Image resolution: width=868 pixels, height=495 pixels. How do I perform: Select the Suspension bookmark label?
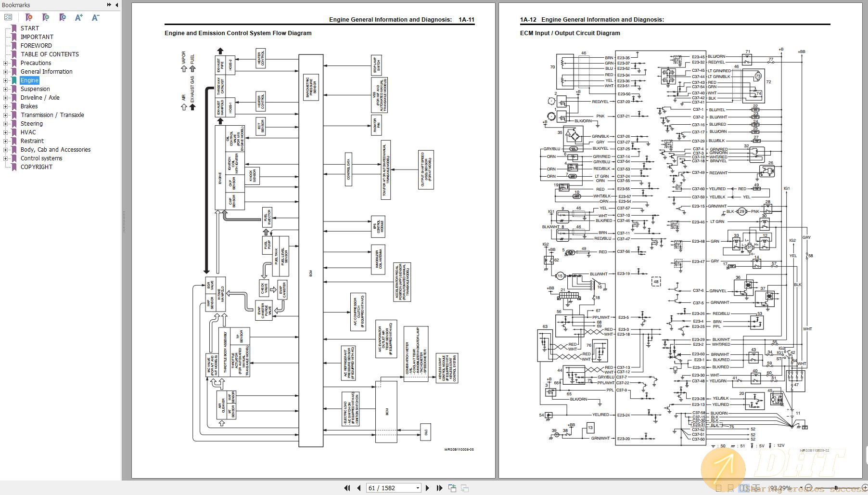(x=35, y=89)
